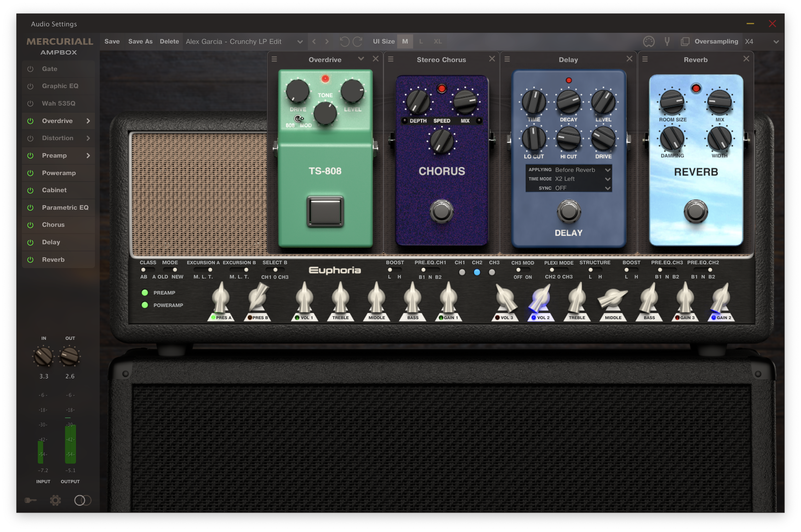Toggle the Distortion power icon
Viewport: 801px width, 532px height.
(x=30, y=138)
